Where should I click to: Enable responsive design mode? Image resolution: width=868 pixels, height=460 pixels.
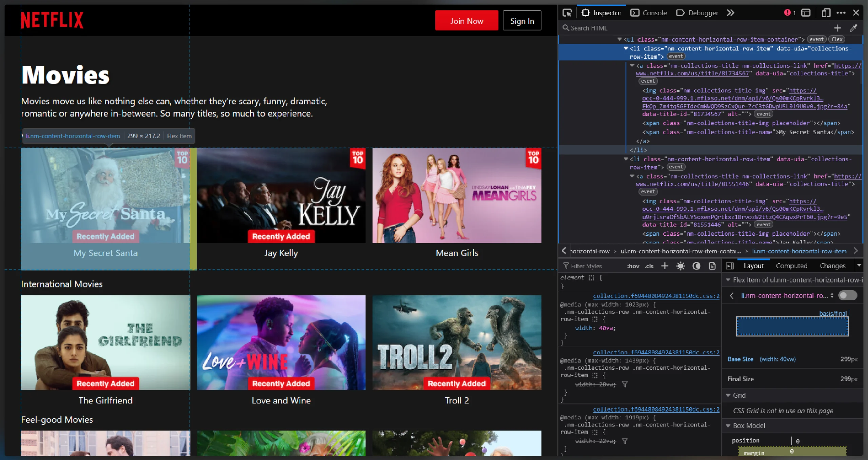point(826,13)
